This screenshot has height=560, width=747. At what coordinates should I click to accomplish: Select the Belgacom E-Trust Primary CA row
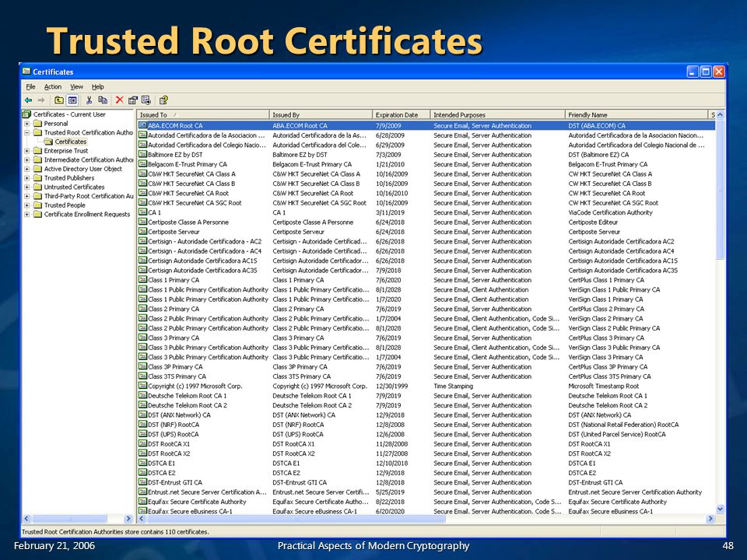tap(426, 164)
